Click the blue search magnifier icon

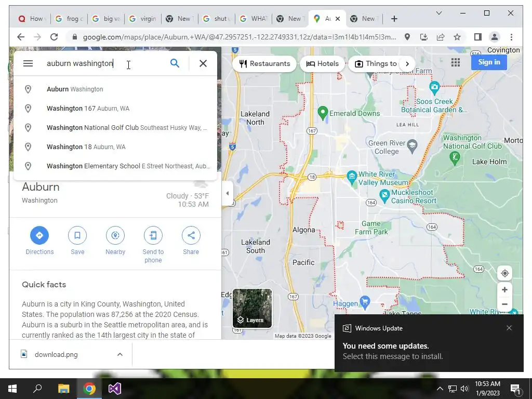[x=175, y=63]
